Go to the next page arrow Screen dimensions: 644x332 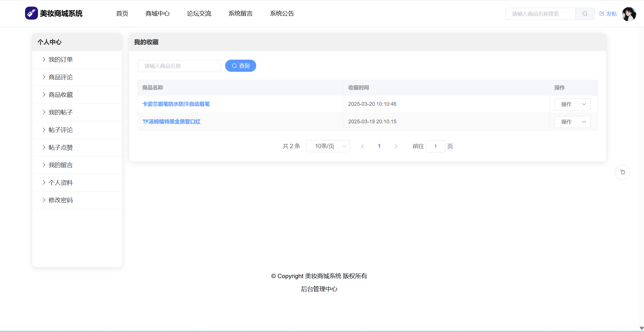[x=396, y=146]
